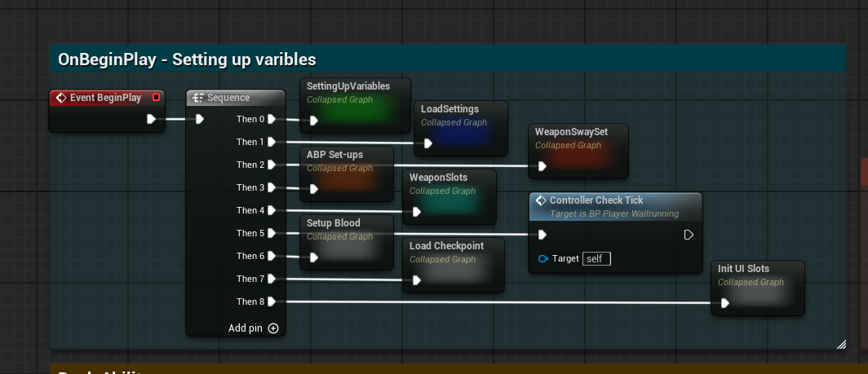Click the Target object pin on Controller Check Tick
This screenshot has height=374, width=868.
tap(543, 258)
